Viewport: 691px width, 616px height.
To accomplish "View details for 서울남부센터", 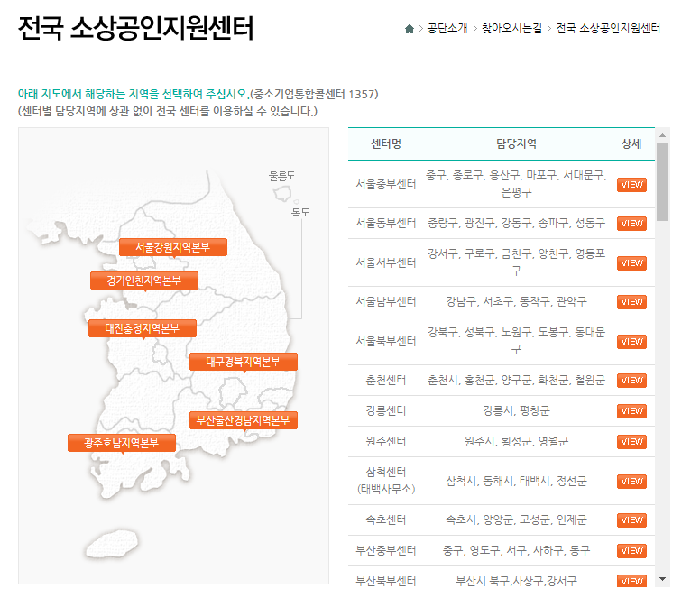I will 631,302.
